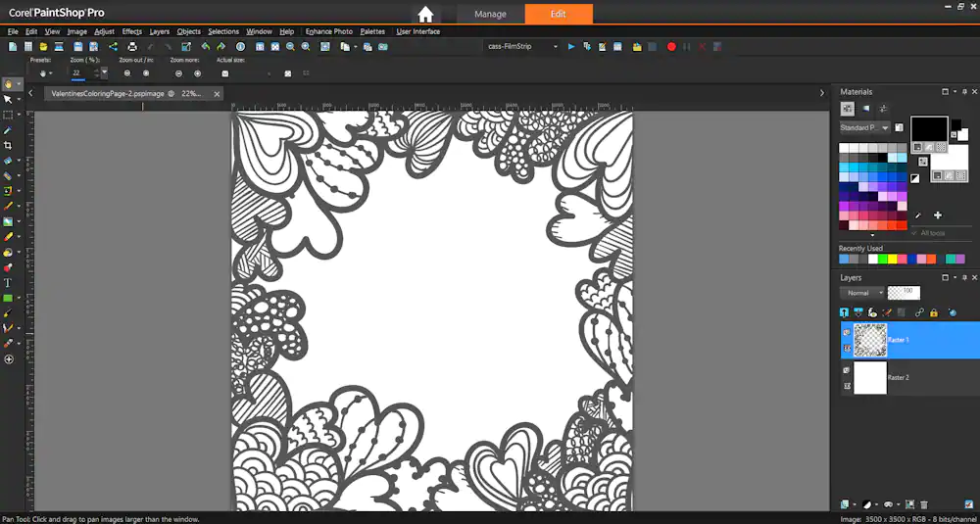Screen dimensions: 980x524
Task: Open the cass-FilmStrip script dropdown
Action: (x=555, y=46)
